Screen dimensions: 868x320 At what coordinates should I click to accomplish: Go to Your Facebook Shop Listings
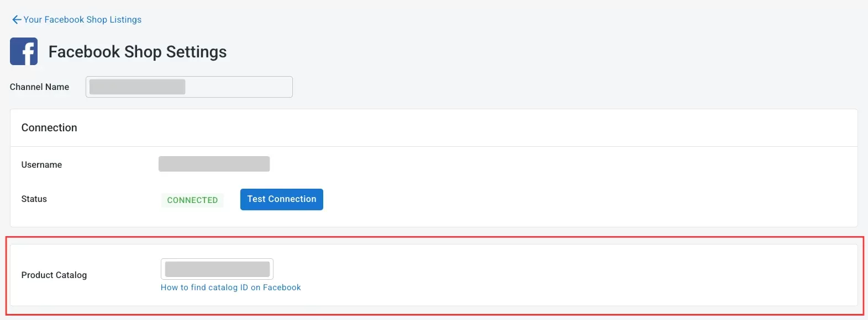pyautogui.click(x=82, y=20)
